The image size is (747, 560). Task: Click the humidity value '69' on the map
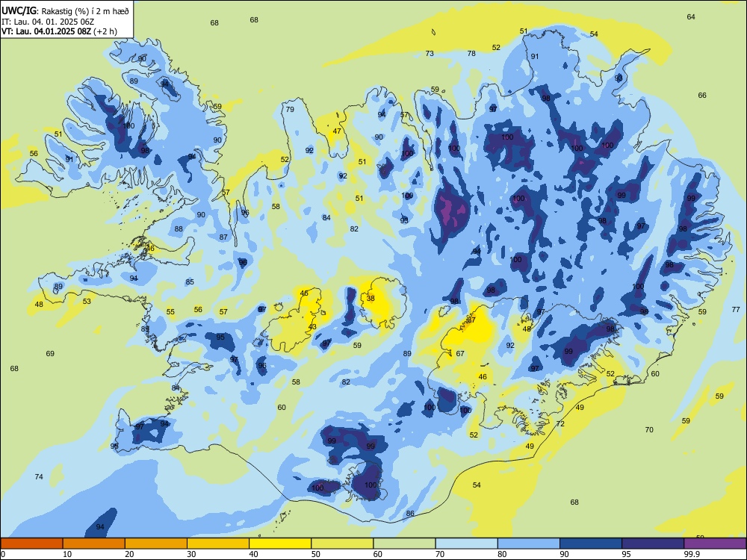point(50,354)
